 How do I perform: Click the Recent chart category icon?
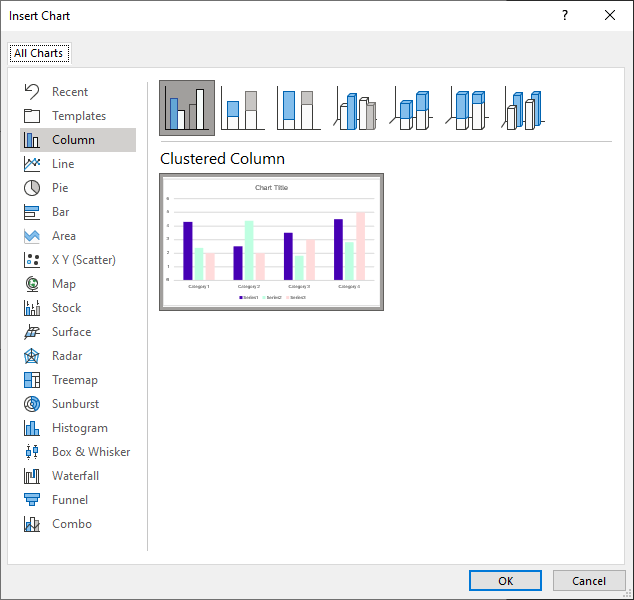32,92
